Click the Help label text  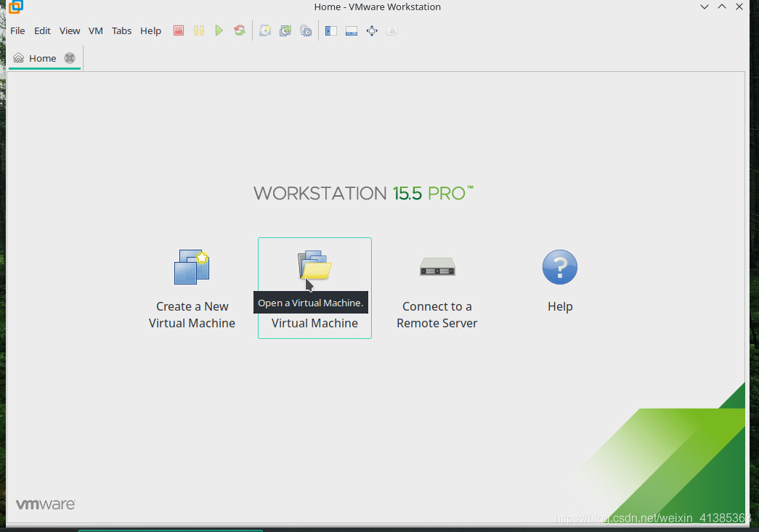pyautogui.click(x=560, y=306)
